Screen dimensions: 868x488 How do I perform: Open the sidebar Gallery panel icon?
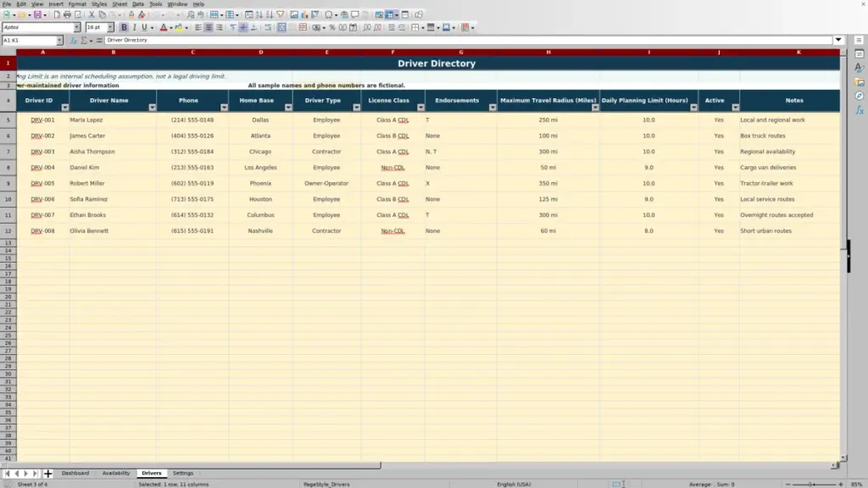pos(860,82)
